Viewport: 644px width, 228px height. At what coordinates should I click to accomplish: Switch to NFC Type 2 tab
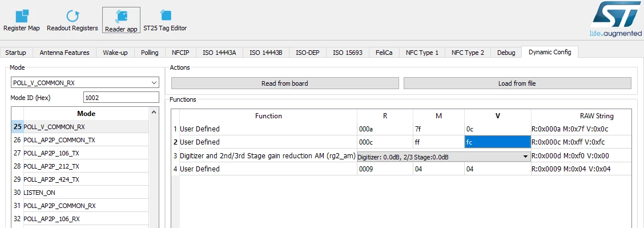pyautogui.click(x=468, y=53)
